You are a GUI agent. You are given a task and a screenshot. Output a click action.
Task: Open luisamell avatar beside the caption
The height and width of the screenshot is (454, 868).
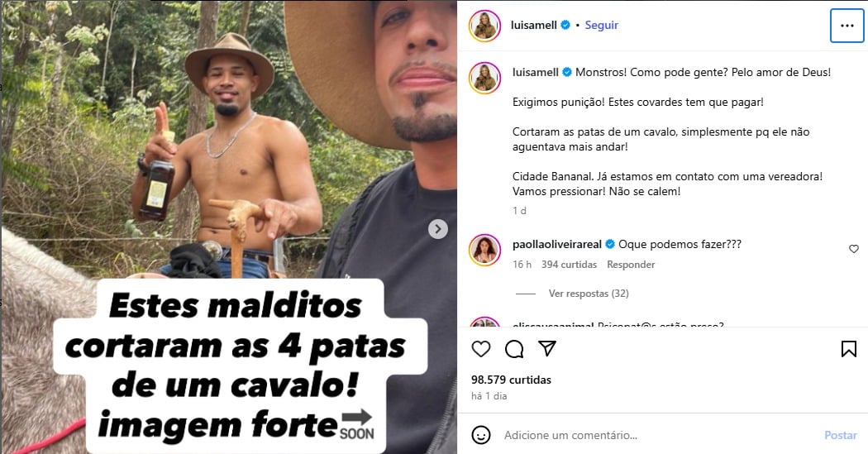coord(485,78)
